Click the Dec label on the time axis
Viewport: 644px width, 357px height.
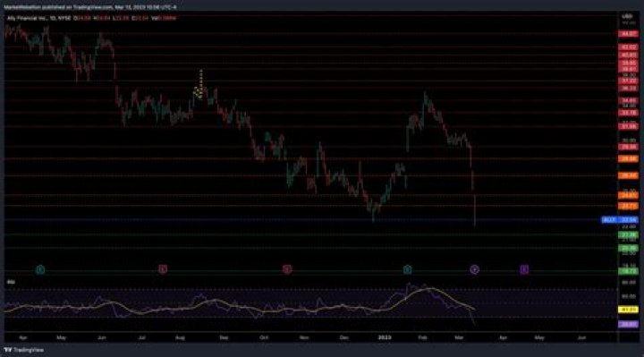pyautogui.click(x=344, y=337)
